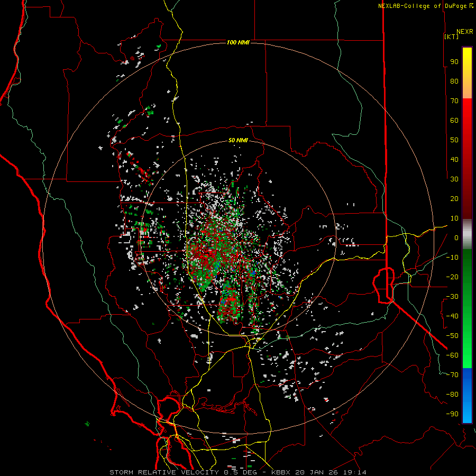Select the positive 40 knot scale value

click(x=454, y=159)
